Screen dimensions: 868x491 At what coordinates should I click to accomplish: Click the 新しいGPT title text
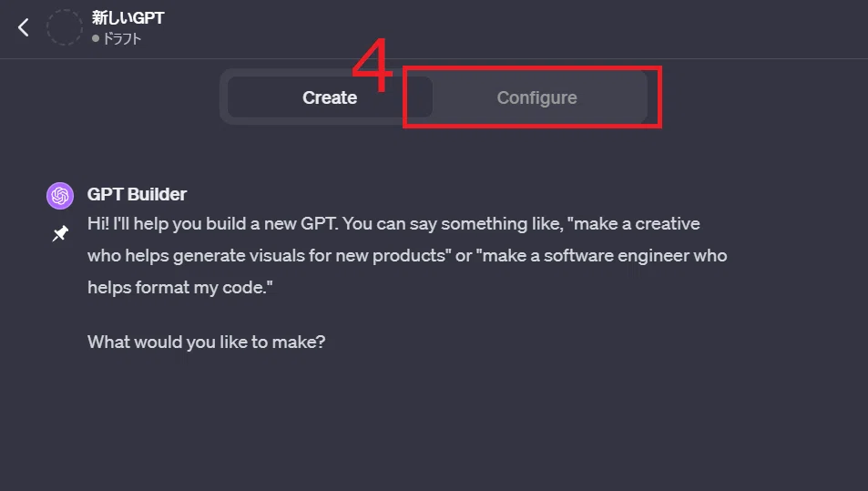point(128,17)
